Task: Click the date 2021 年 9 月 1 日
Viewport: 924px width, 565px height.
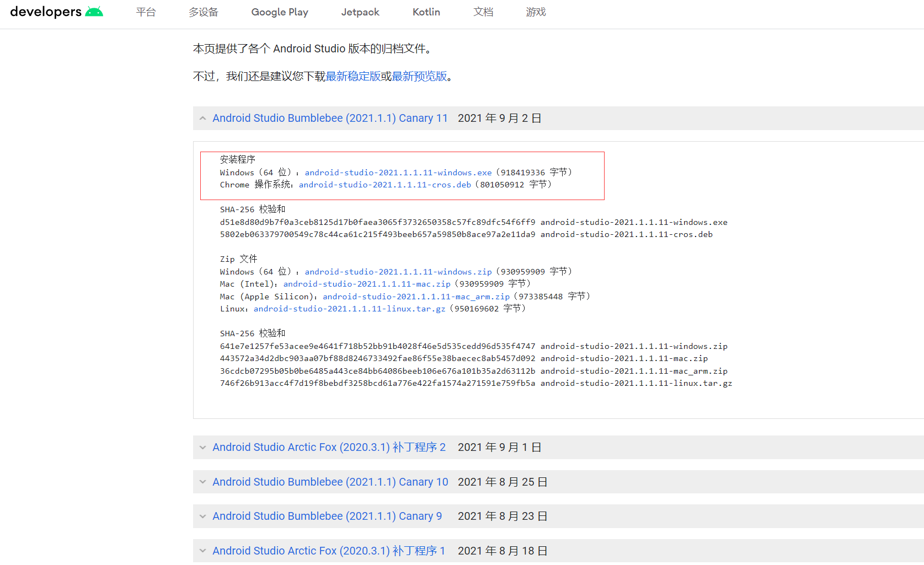Action: (x=500, y=448)
